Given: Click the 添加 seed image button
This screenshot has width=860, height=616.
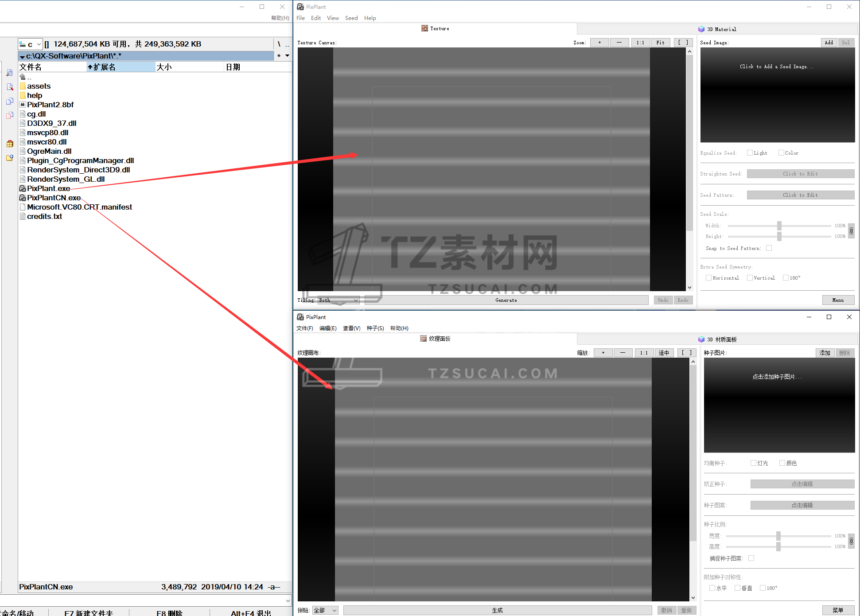Looking at the screenshot, I should point(824,353).
